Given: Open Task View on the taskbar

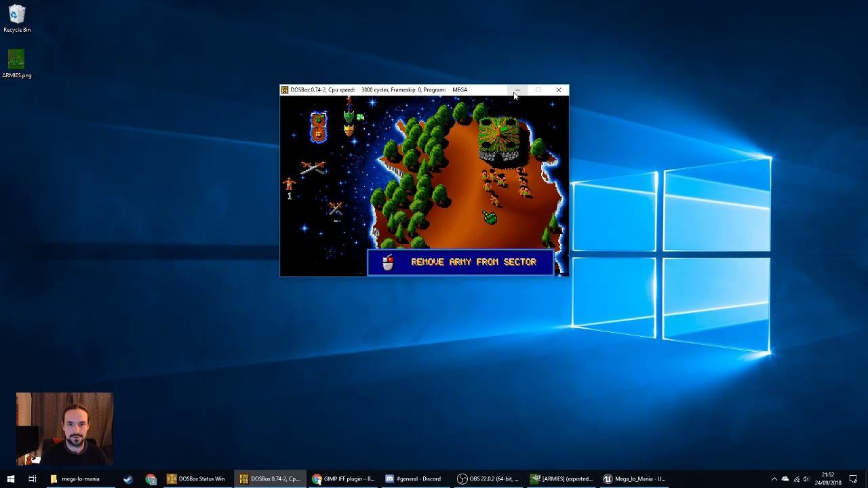Looking at the screenshot, I should (x=32, y=479).
